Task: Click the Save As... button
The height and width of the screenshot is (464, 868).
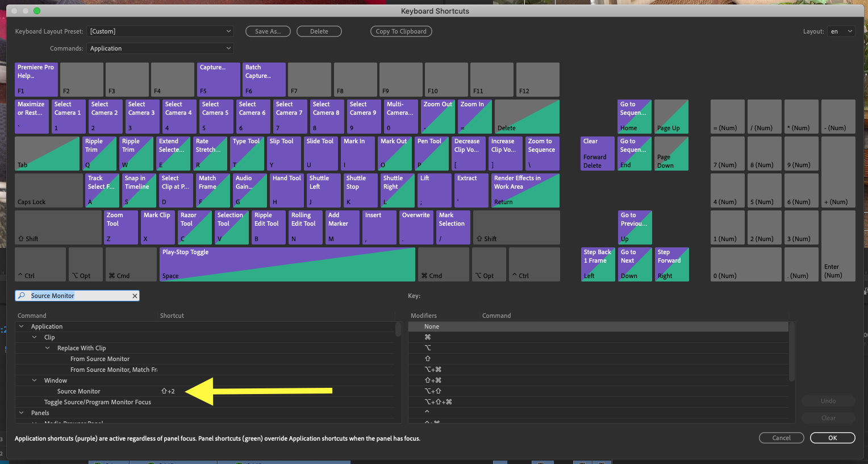Action: [268, 31]
